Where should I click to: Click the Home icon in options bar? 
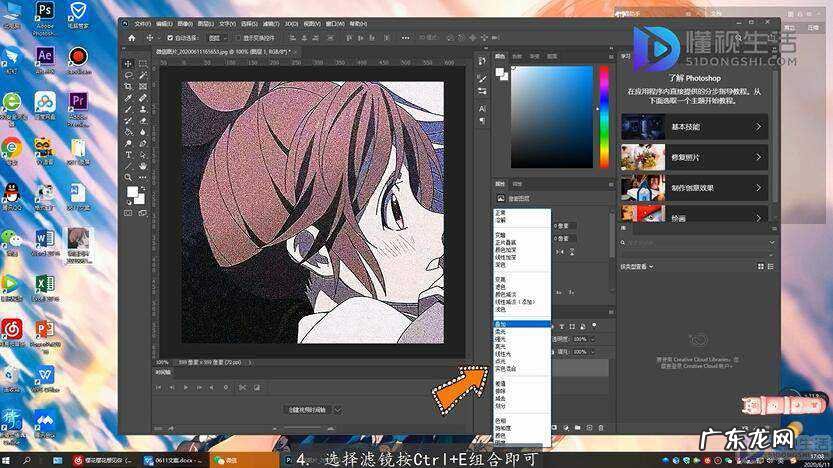(131, 38)
